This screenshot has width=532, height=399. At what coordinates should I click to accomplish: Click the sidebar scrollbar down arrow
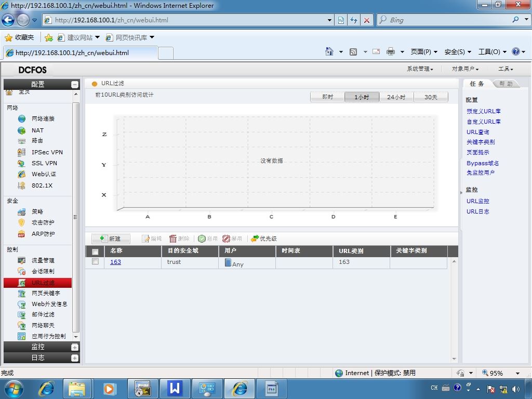pos(76,337)
